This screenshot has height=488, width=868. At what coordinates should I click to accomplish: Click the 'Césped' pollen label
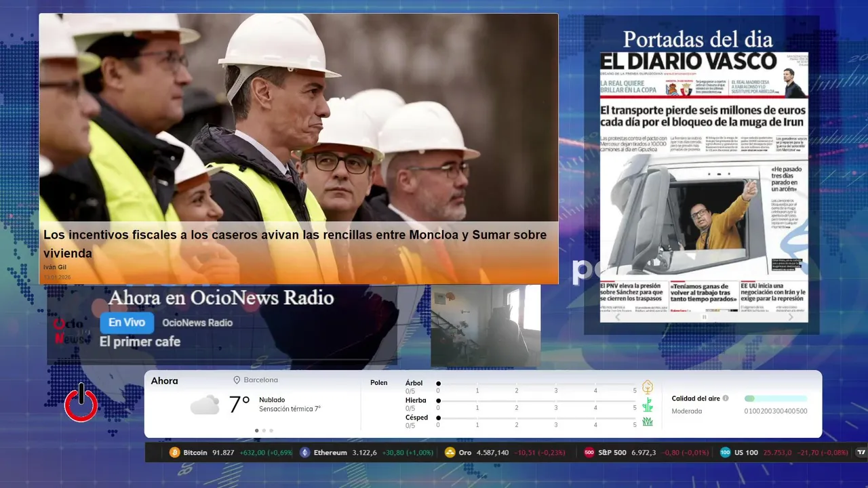tap(416, 418)
